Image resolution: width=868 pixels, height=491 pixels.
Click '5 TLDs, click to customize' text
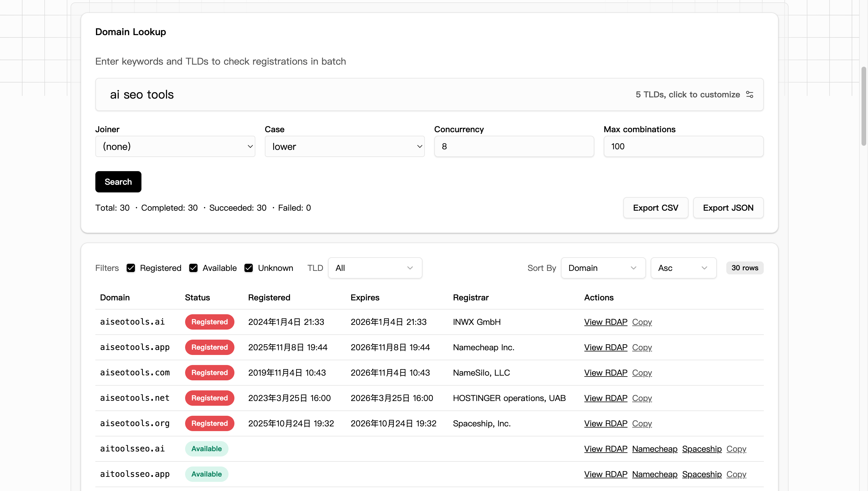(688, 94)
